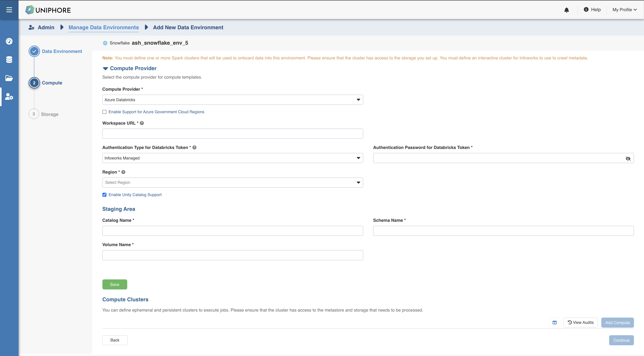Select the admin user-gear sidebar icon

9,97
